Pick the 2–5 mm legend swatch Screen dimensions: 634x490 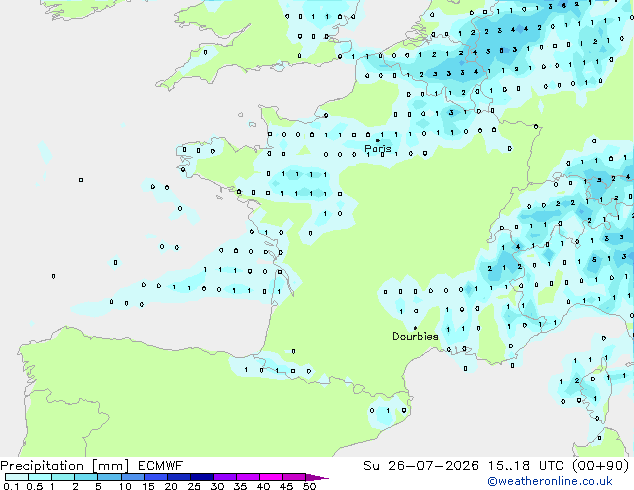point(86,477)
